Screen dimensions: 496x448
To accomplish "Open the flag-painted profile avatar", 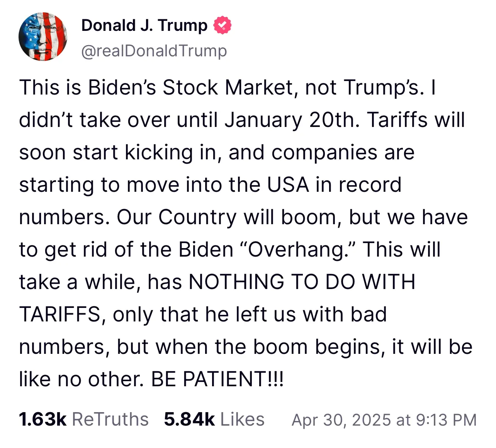I will 42,37.
